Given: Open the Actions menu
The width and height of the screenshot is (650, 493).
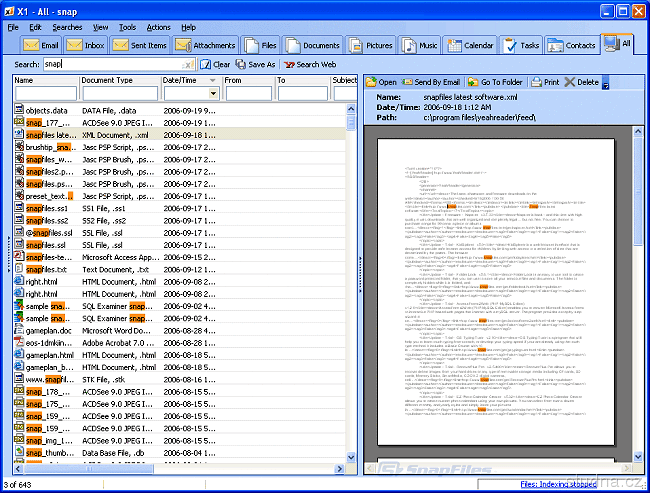Looking at the screenshot, I should coord(158,27).
